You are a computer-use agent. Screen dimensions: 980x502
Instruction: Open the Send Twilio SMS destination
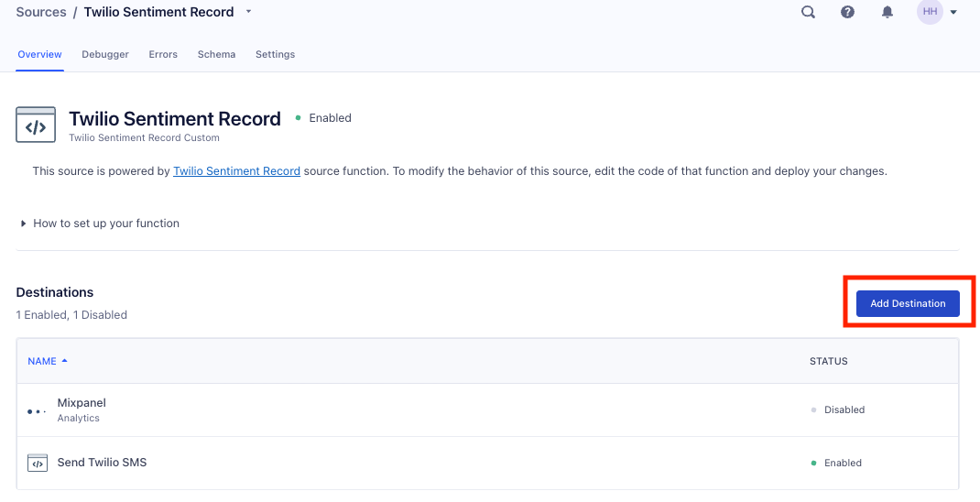(102, 463)
